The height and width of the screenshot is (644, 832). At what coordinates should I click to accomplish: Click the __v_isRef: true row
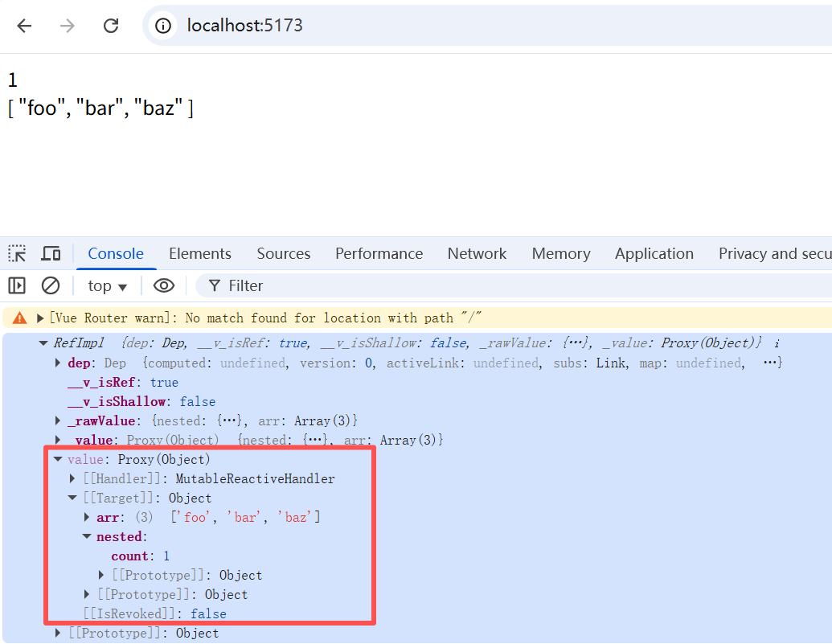point(123,382)
